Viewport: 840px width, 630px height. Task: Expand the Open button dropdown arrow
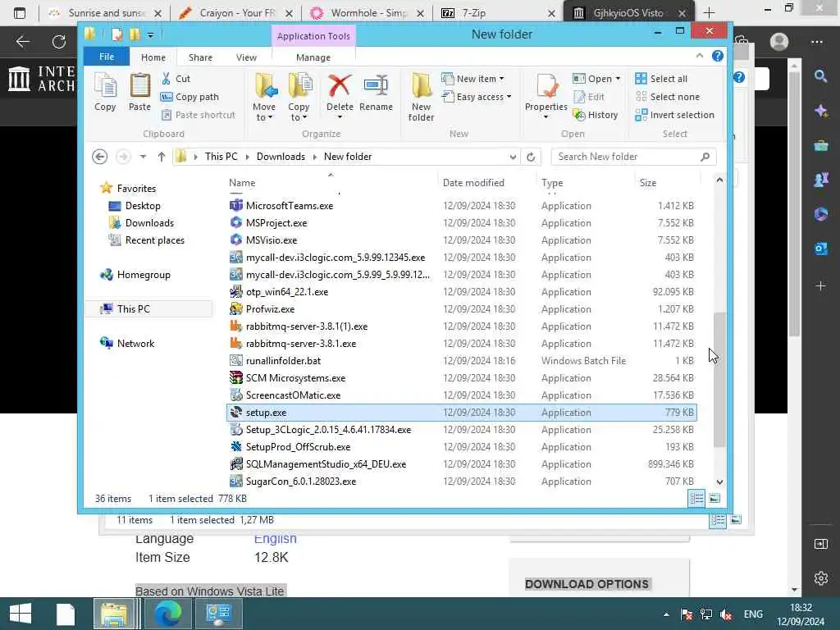(x=618, y=79)
